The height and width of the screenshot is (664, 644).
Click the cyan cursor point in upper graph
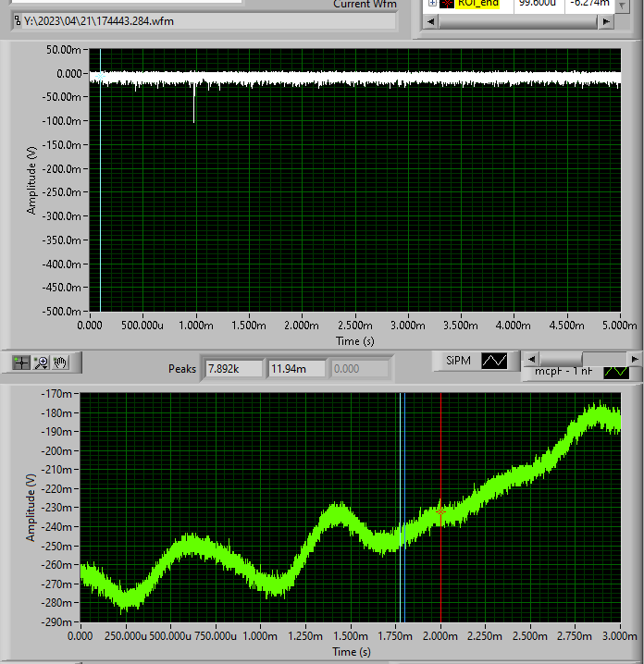pos(100,77)
